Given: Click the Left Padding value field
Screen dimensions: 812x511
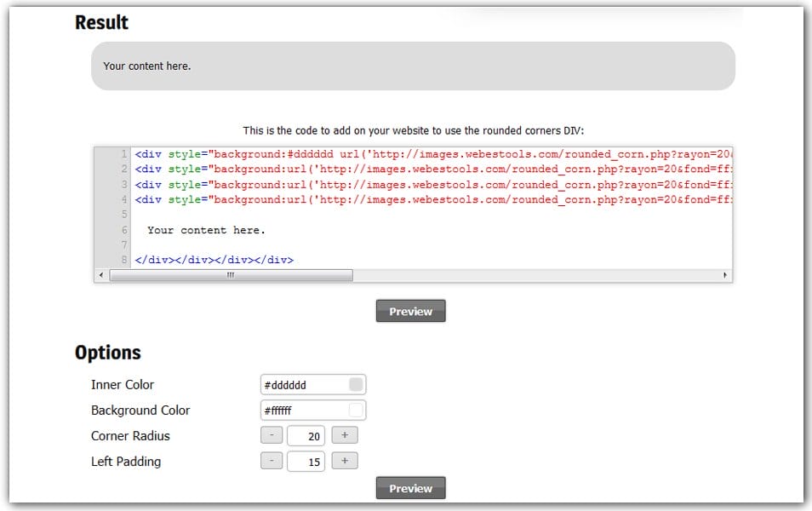Looking at the screenshot, I should tap(306, 462).
